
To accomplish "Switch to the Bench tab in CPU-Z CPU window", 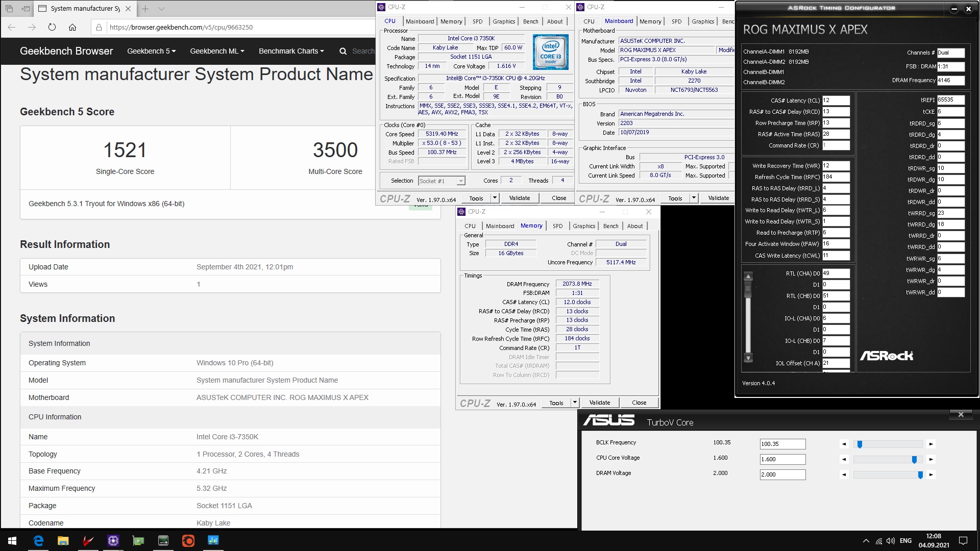I will click(531, 21).
